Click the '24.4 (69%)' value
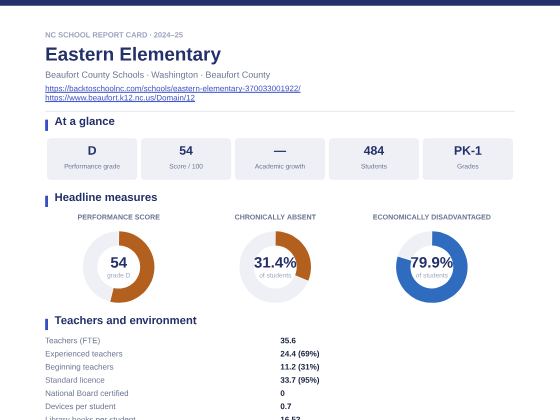 click(x=300, y=354)
